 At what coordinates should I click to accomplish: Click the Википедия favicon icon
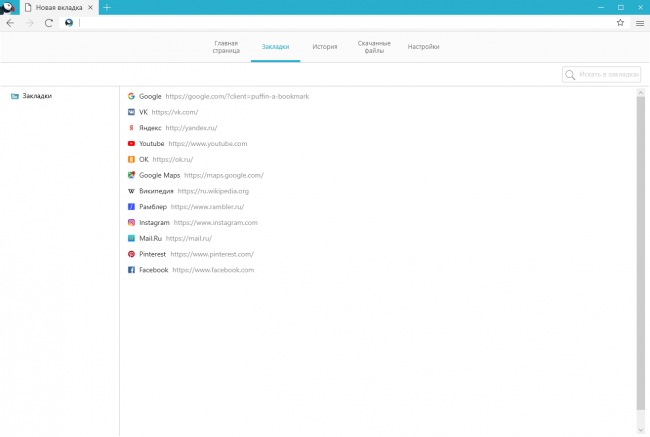click(x=131, y=191)
